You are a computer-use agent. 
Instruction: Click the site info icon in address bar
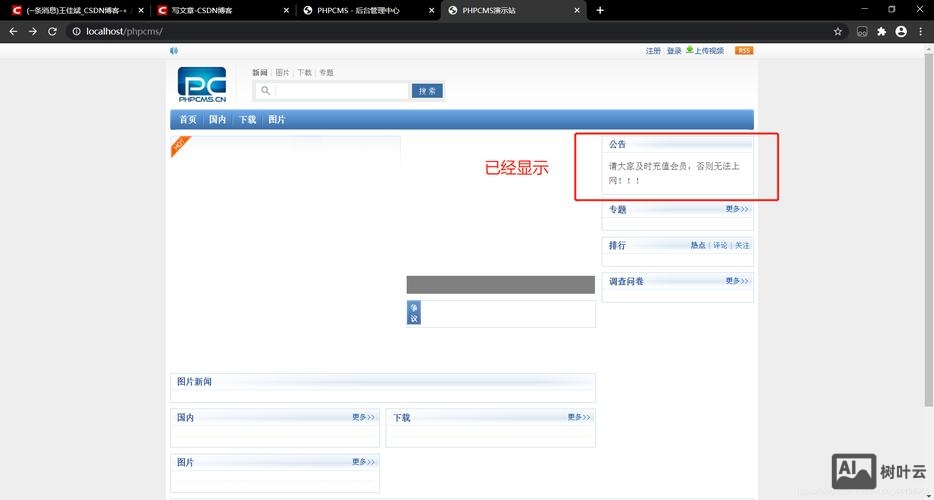(x=76, y=32)
